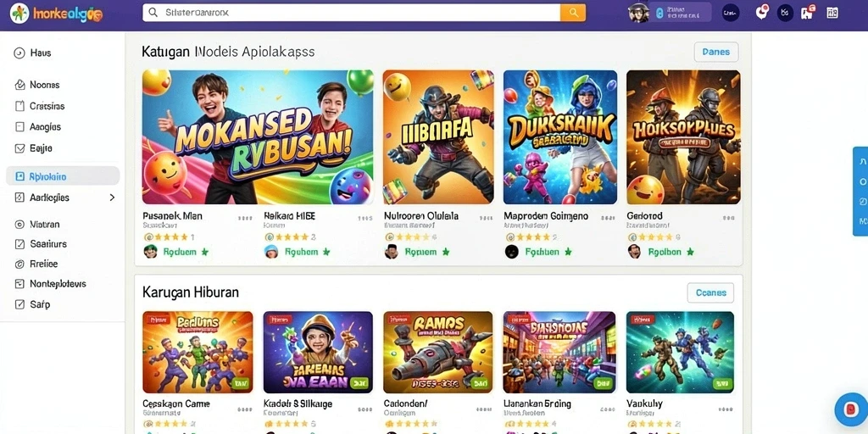Screen dimensions: 868x434
Task: Click the Ccanes button beside Karugan Hiburan
Action: click(711, 292)
